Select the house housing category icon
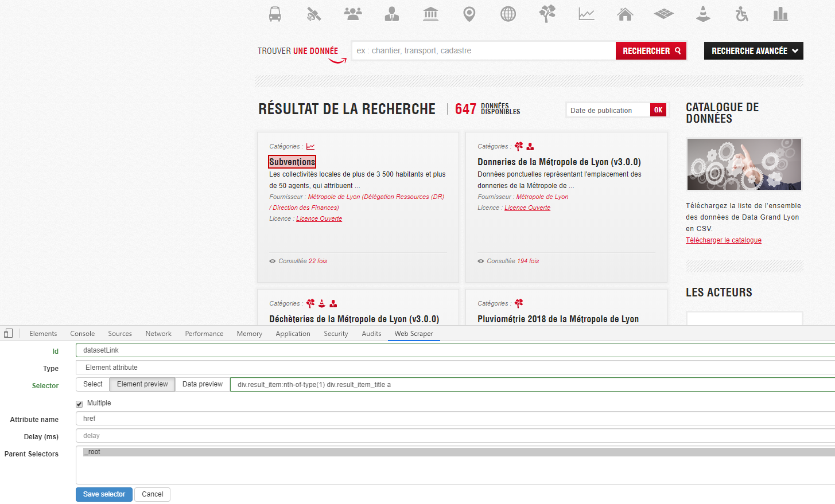 [x=625, y=14]
